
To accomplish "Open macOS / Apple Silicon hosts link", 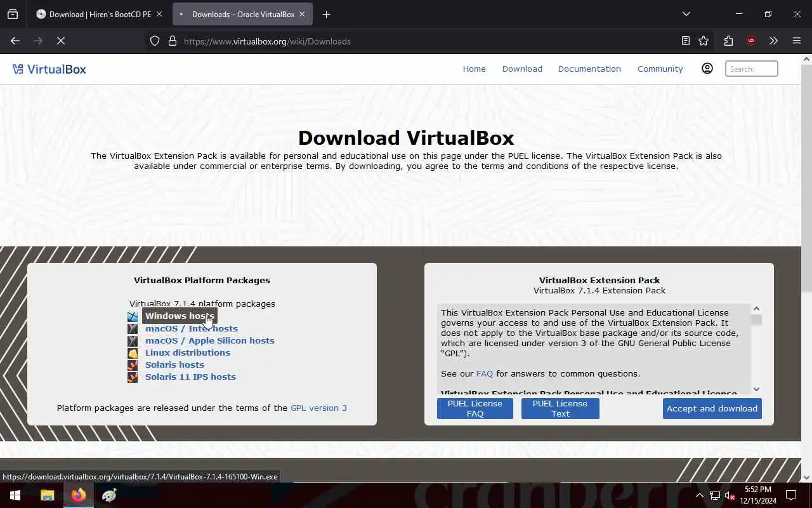I will tap(210, 340).
